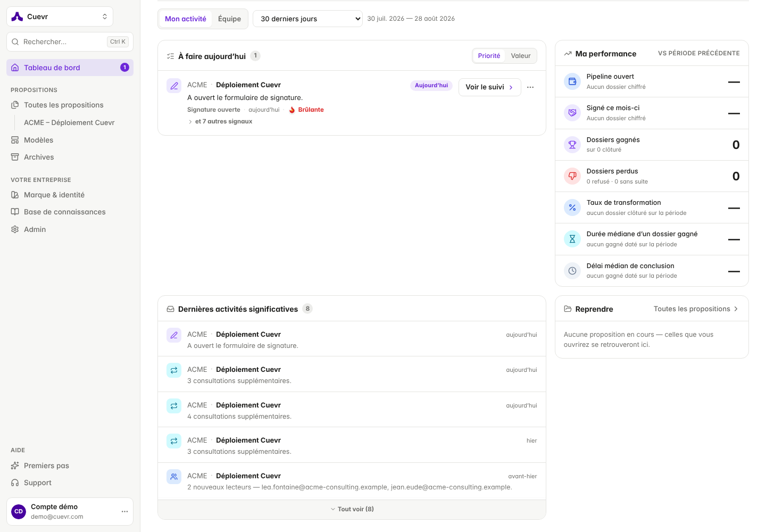Open ACME – Déploiement Cuevr sidebar entry

point(69,122)
